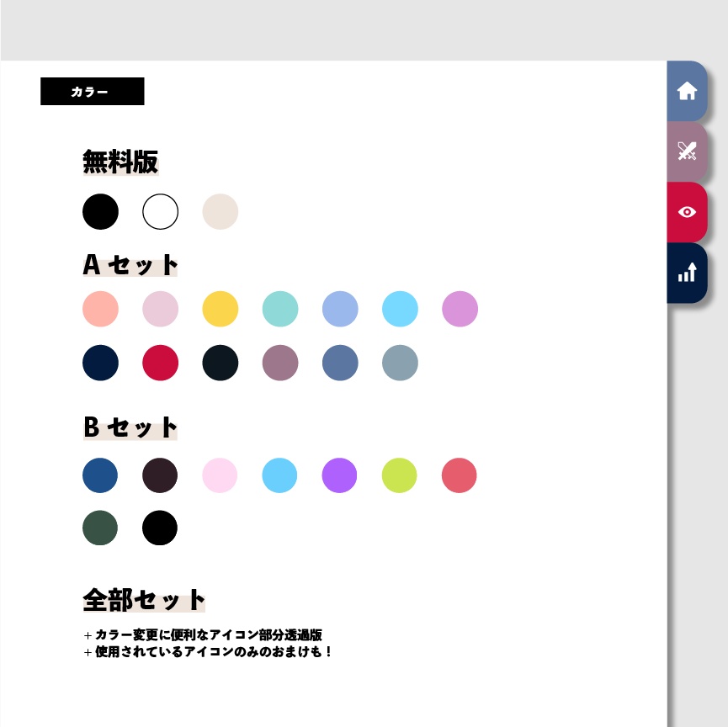This screenshot has width=728, height=727.
Task: Click the A セット section heading
Action: tap(129, 263)
